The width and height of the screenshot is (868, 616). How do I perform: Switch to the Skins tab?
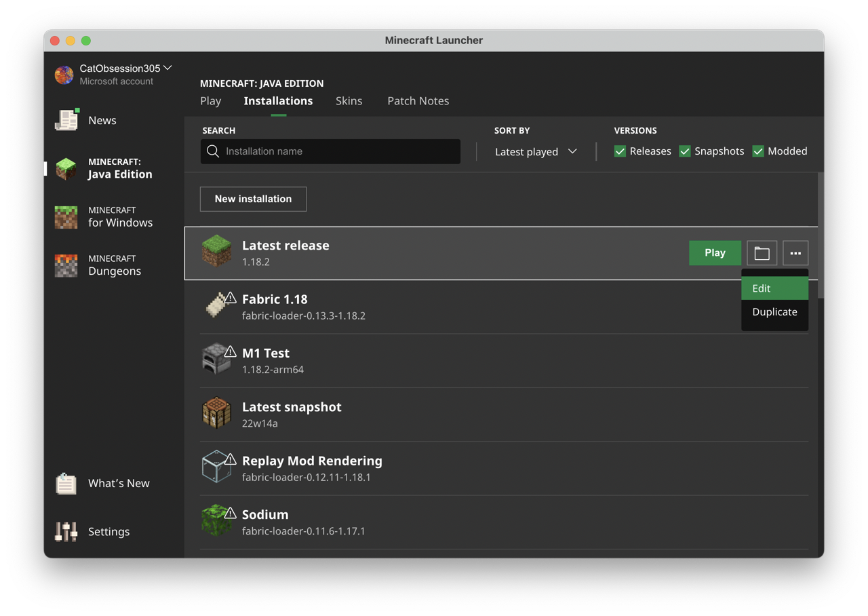[x=349, y=100]
